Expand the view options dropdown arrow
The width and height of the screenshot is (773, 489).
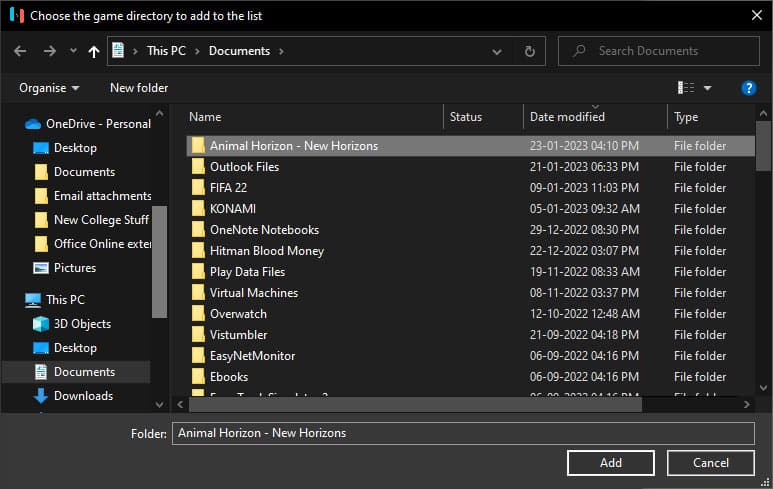[708, 88]
